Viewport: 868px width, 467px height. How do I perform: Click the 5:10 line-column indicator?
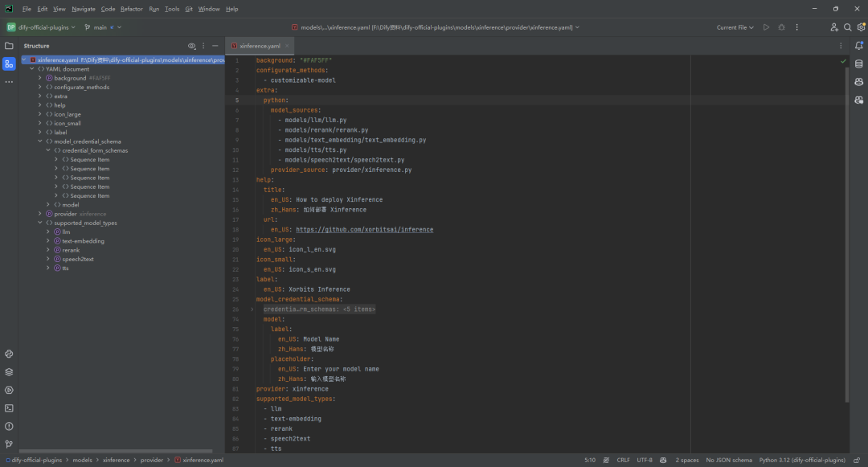590,461
